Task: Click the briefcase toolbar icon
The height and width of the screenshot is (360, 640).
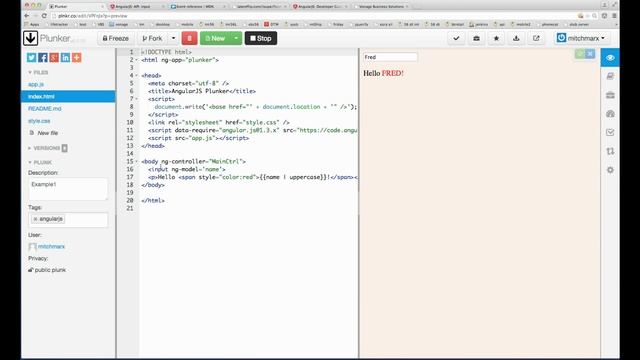Action: (x=476, y=38)
